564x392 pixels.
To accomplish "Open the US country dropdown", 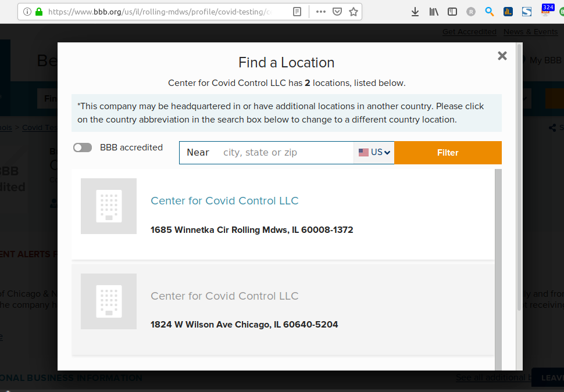I will coord(374,153).
